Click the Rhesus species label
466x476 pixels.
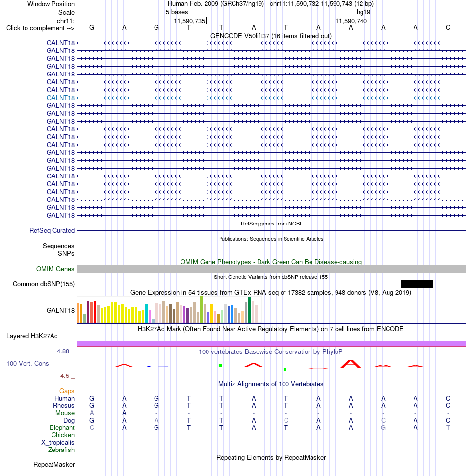coord(63,405)
